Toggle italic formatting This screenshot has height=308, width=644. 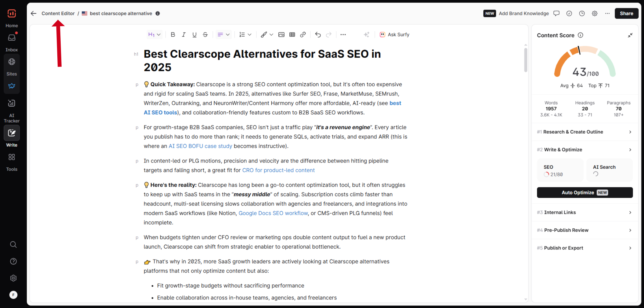[x=184, y=35]
